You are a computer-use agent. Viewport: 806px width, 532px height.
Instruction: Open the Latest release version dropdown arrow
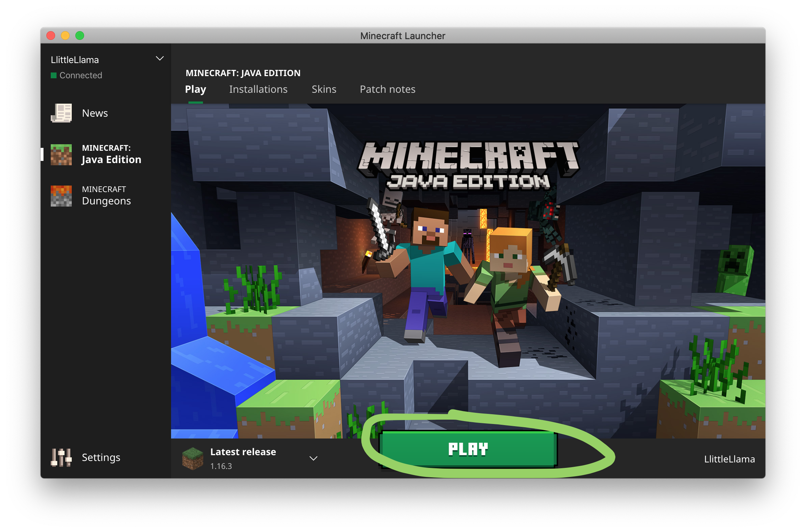[x=313, y=458]
